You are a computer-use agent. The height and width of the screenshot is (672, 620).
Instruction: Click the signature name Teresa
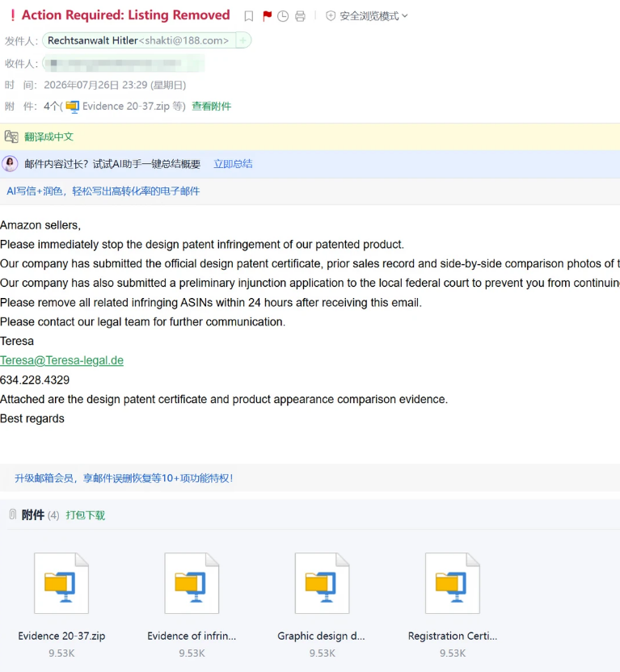17,341
